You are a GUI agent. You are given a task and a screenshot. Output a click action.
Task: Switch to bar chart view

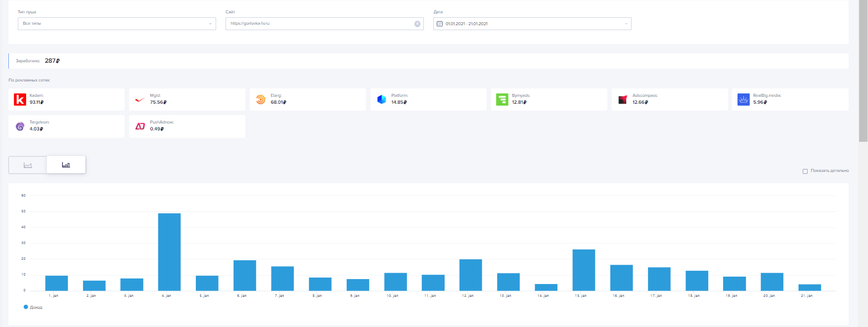[66, 165]
